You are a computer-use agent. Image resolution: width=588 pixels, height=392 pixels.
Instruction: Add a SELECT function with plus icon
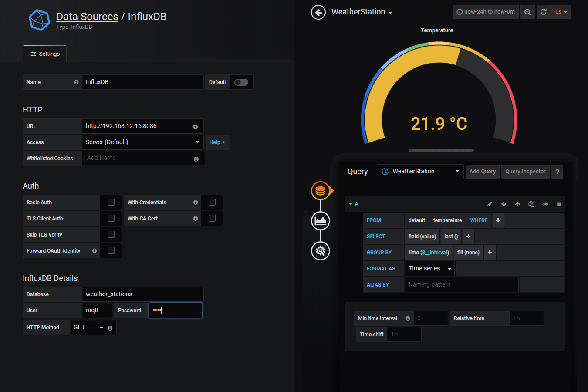click(468, 237)
